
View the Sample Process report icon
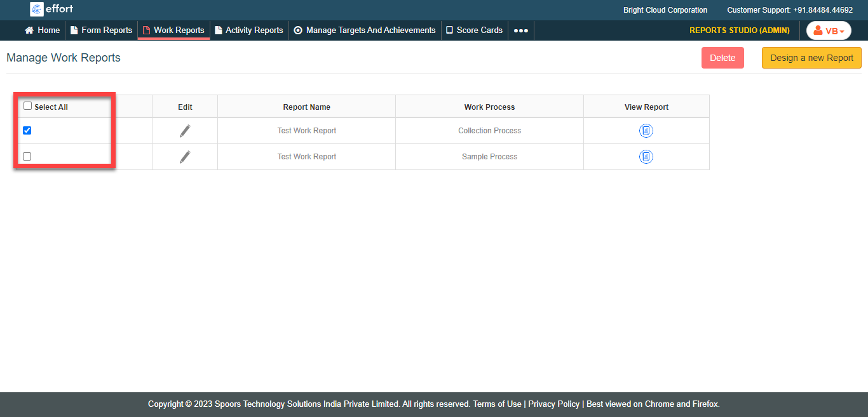coord(646,157)
